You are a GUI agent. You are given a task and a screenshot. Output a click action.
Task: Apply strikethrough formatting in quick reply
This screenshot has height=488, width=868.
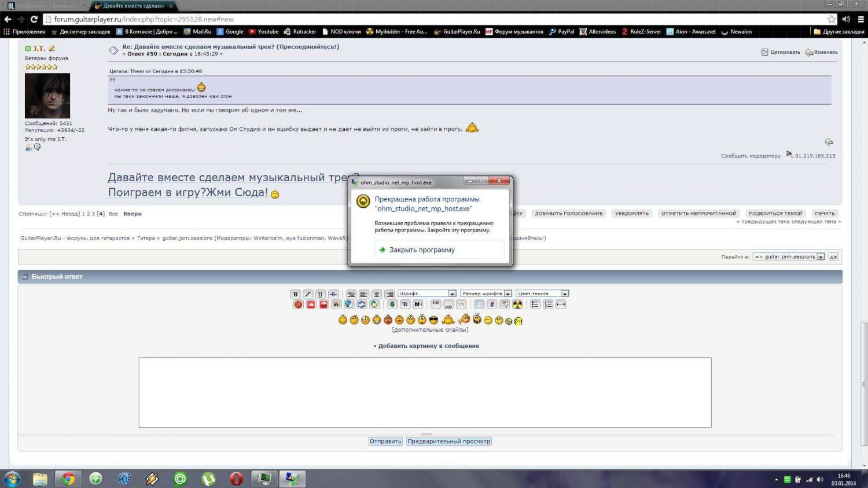333,294
